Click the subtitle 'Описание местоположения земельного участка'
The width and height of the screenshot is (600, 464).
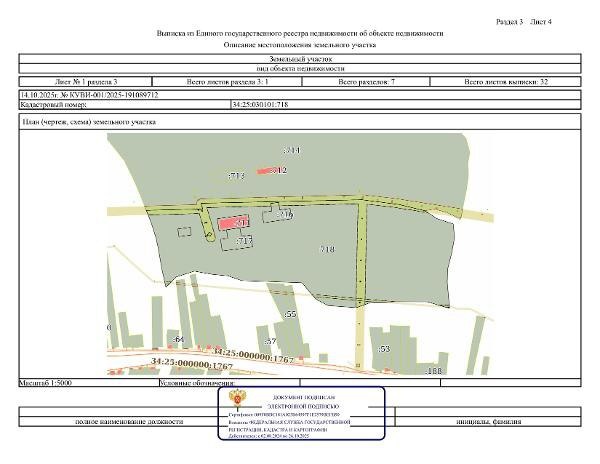pos(300,45)
